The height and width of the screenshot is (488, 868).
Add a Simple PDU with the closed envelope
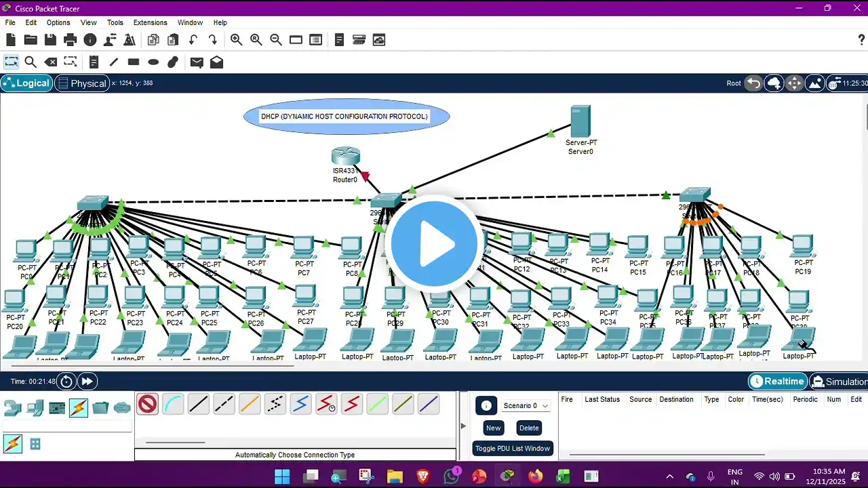tap(197, 62)
